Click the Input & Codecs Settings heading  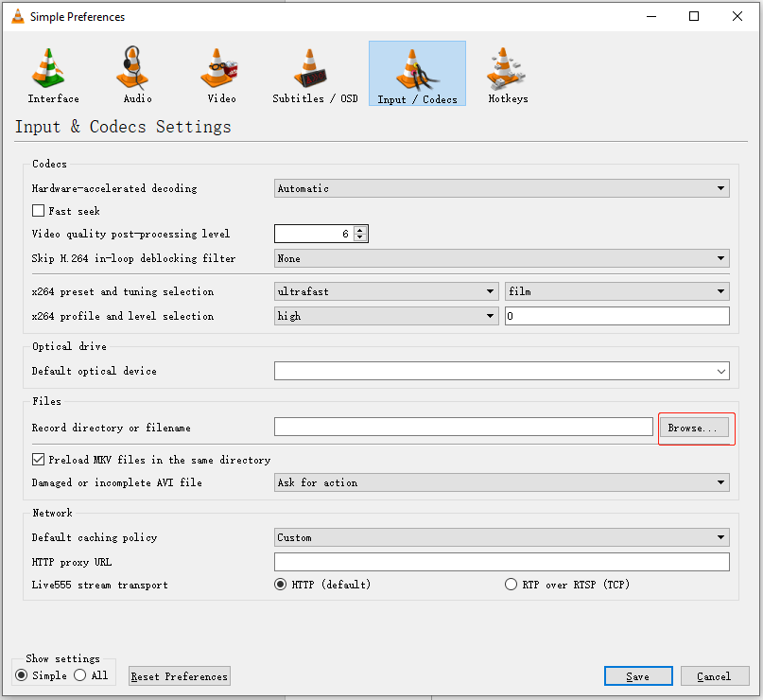pos(123,127)
